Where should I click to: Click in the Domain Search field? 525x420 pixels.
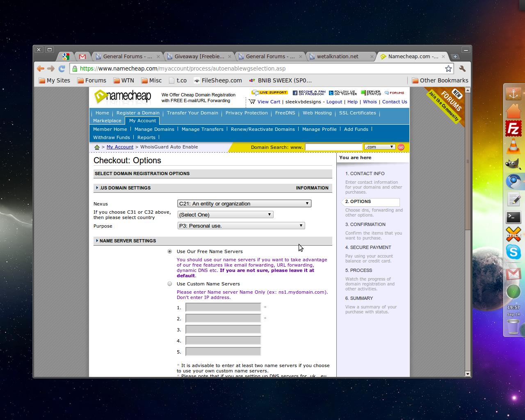[x=334, y=147]
